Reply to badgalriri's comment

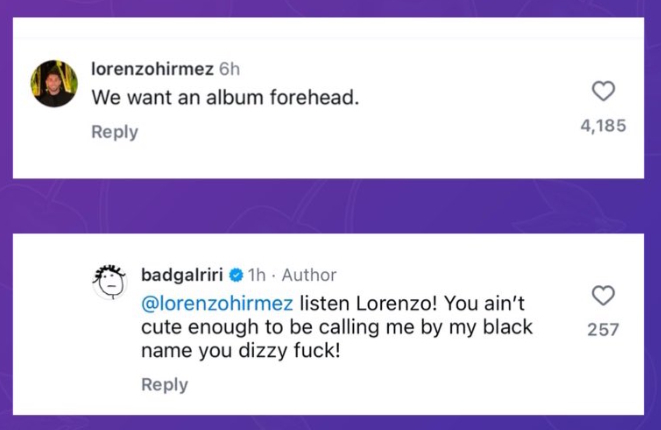coord(164,385)
